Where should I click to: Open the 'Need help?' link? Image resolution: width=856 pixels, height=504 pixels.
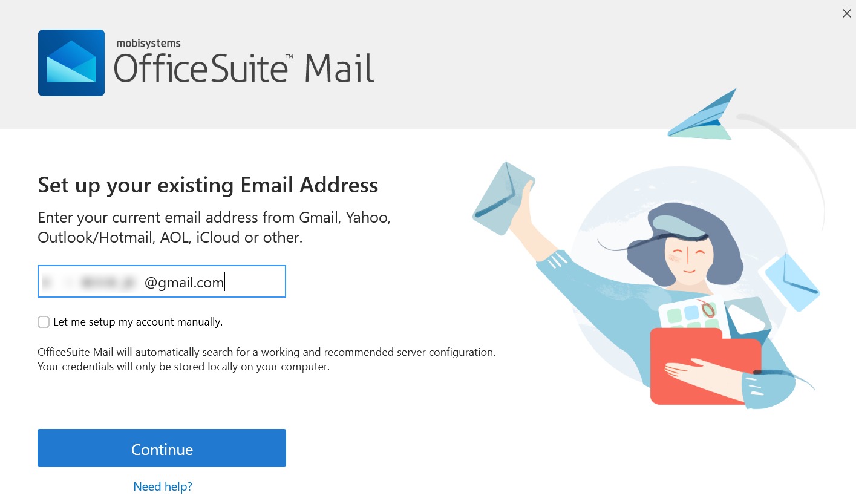coord(163,486)
